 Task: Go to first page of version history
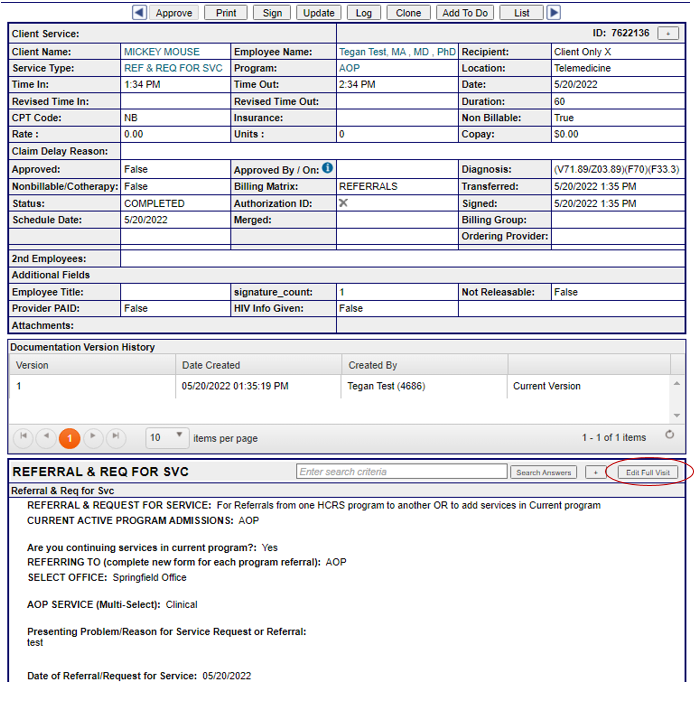[22, 437]
